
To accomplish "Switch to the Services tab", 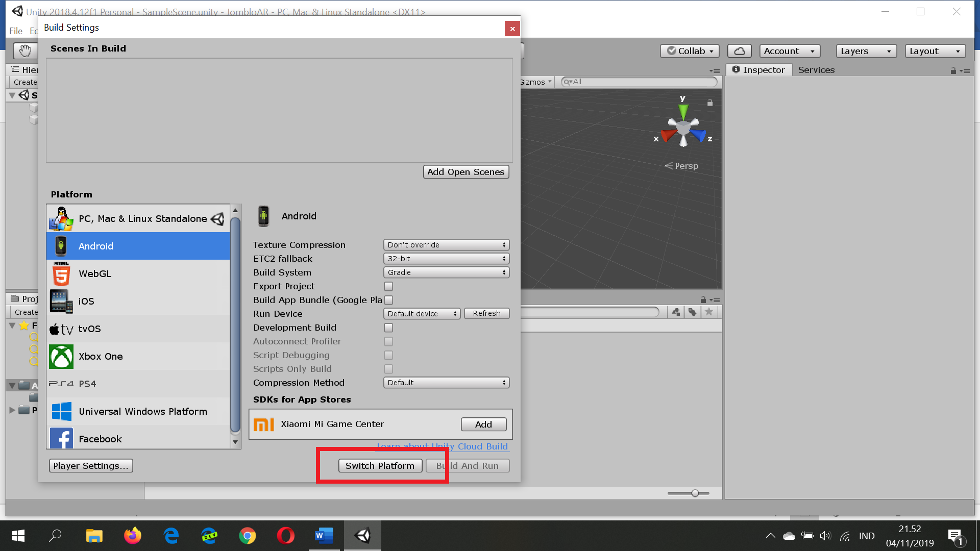I will [x=816, y=70].
